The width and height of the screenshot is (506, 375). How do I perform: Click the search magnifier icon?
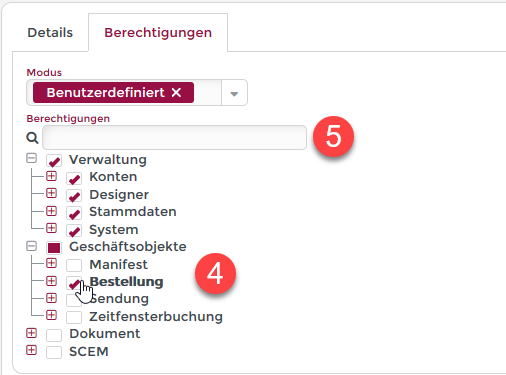(x=32, y=138)
